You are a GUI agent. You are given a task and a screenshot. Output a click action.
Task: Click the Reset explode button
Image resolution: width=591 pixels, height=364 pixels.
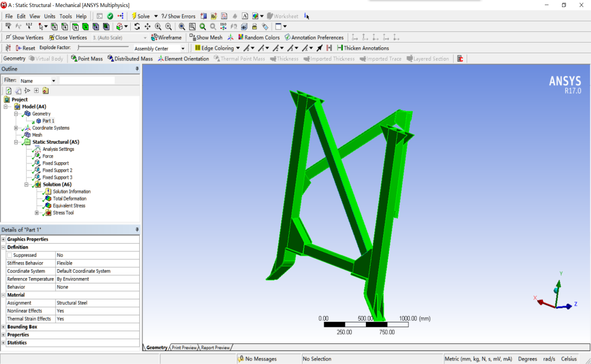(25, 48)
